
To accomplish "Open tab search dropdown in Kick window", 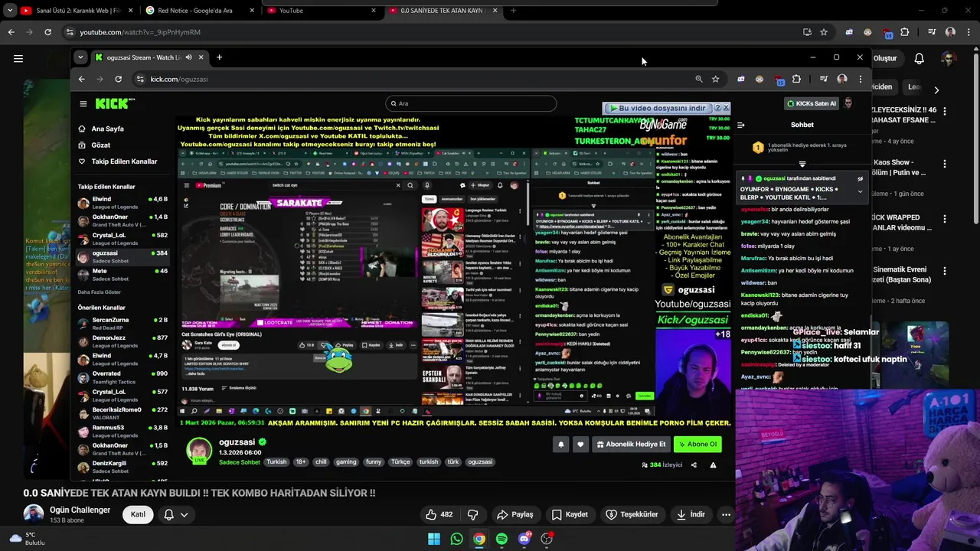I will [x=80, y=57].
